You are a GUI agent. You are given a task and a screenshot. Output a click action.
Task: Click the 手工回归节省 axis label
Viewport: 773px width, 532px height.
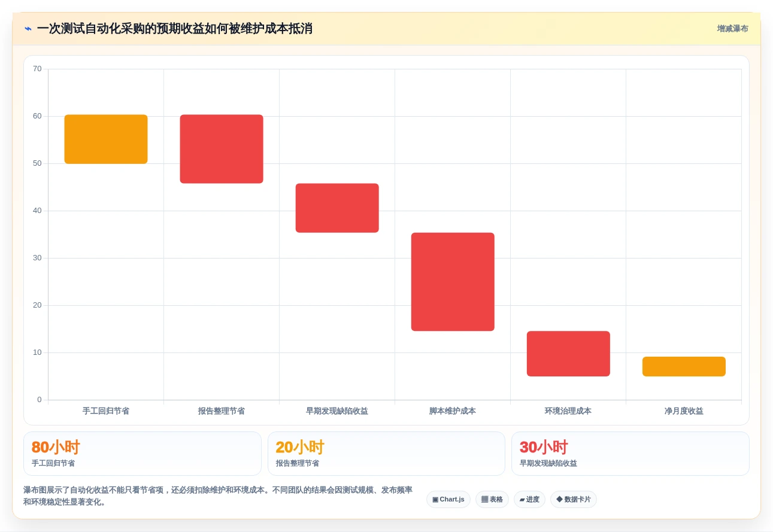click(x=106, y=411)
